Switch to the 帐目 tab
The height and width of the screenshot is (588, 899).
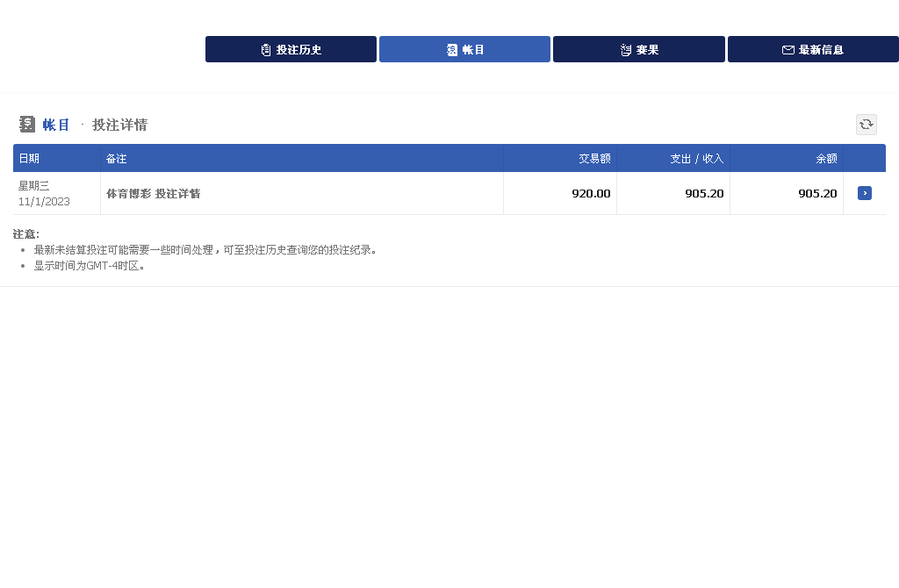pos(464,49)
